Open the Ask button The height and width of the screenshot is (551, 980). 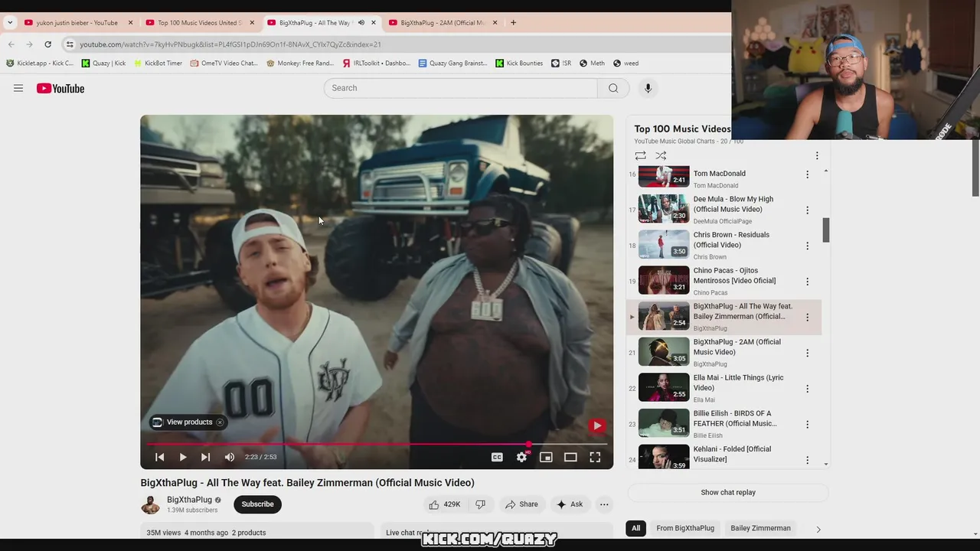(570, 504)
